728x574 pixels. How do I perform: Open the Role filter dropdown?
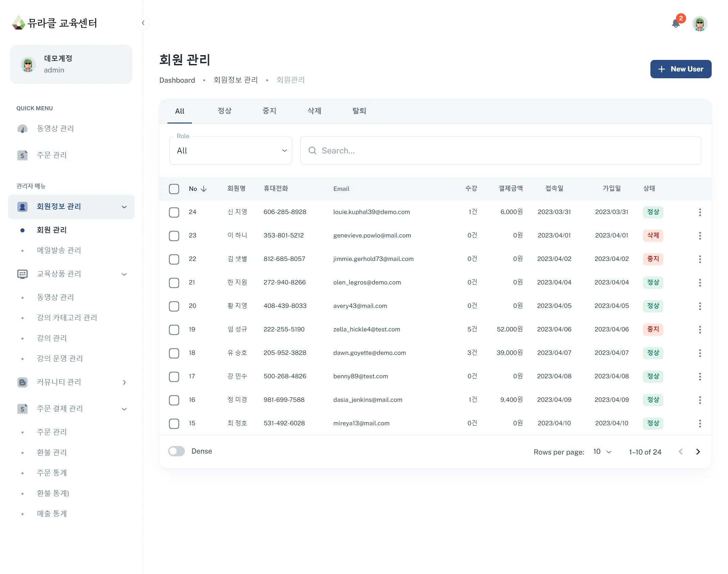coord(230,150)
